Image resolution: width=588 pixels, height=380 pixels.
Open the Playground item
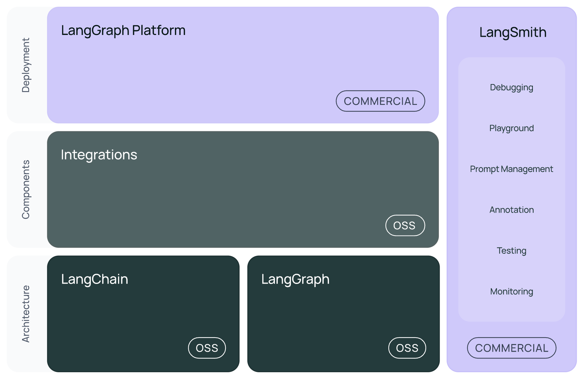click(x=511, y=128)
